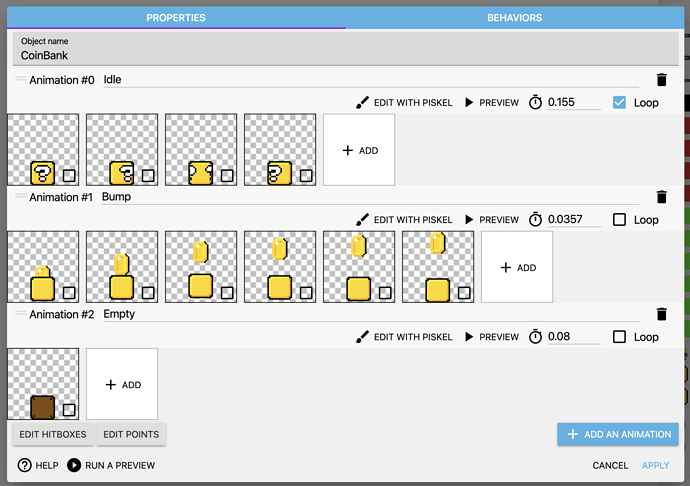Click the Idle animation name field
The height and width of the screenshot is (486, 690).
tap(371, 80)
